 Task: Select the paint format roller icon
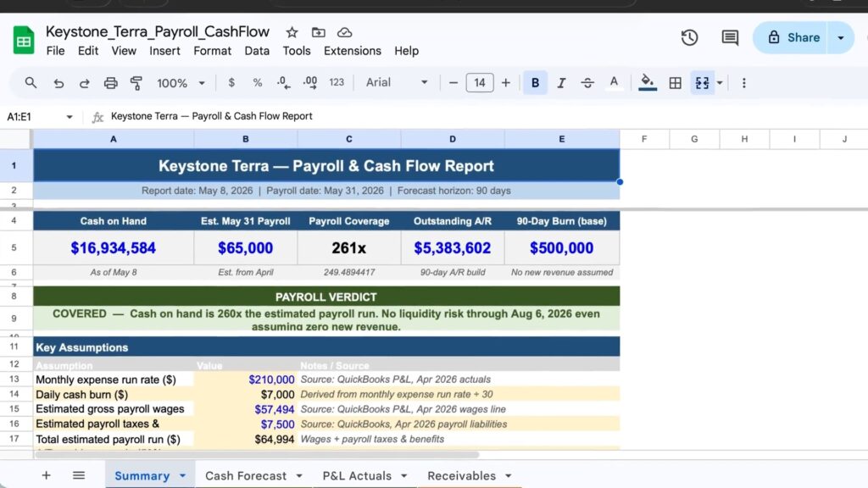coord(136,83)
